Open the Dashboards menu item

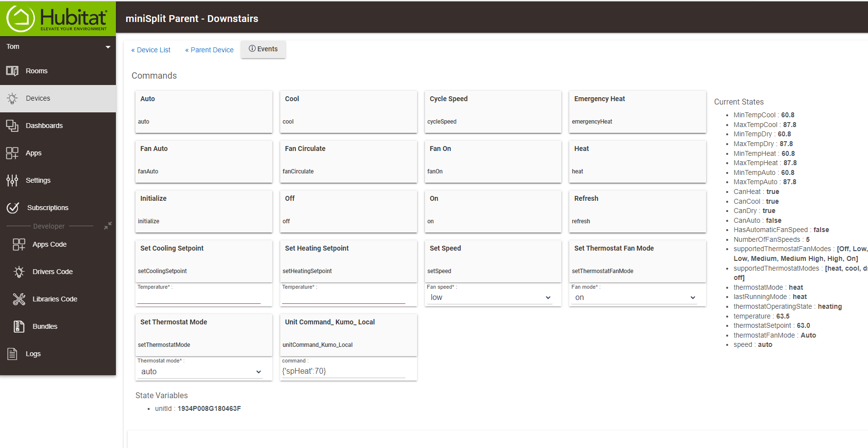point(58,126)
